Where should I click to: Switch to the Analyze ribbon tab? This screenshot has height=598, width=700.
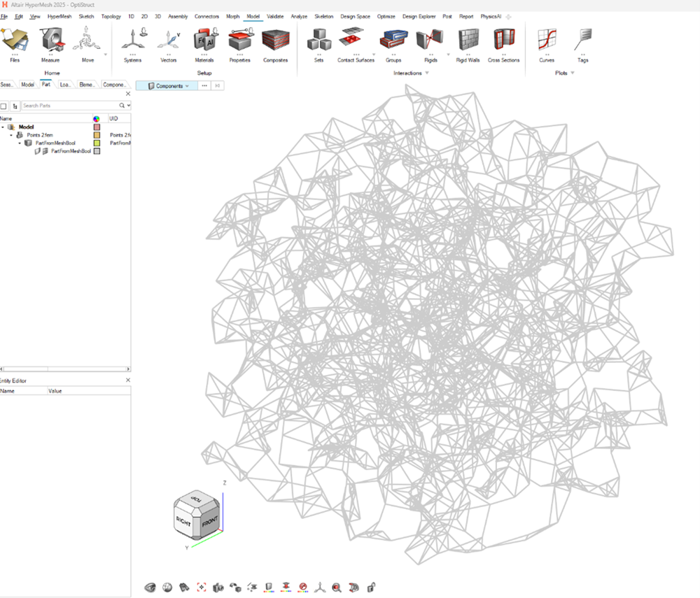pos(299,17)
